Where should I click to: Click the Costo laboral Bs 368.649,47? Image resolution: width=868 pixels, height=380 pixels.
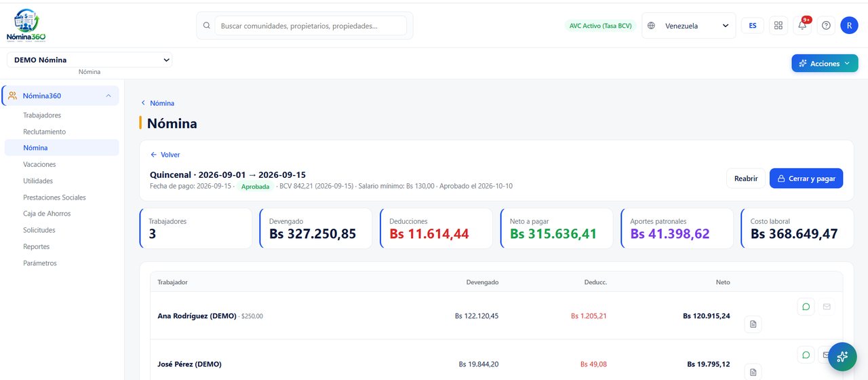[794, 234]
